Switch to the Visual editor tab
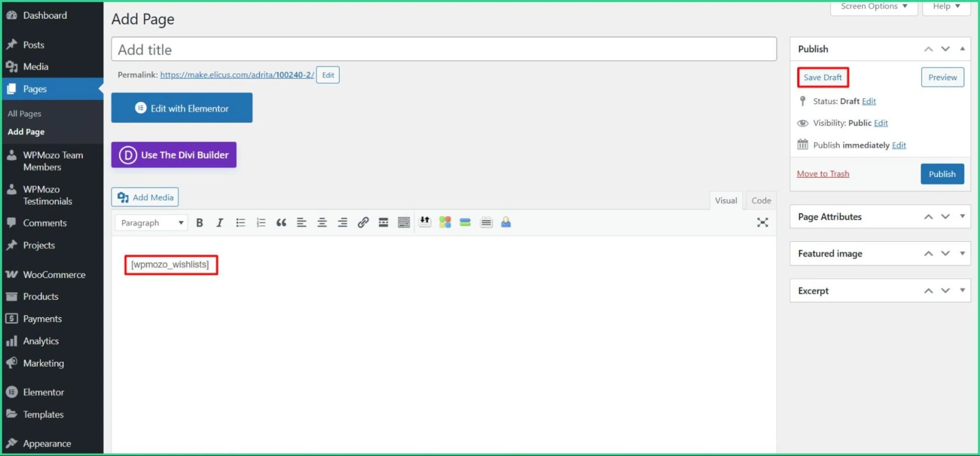The image size is (980, 456). coord(726,201)
